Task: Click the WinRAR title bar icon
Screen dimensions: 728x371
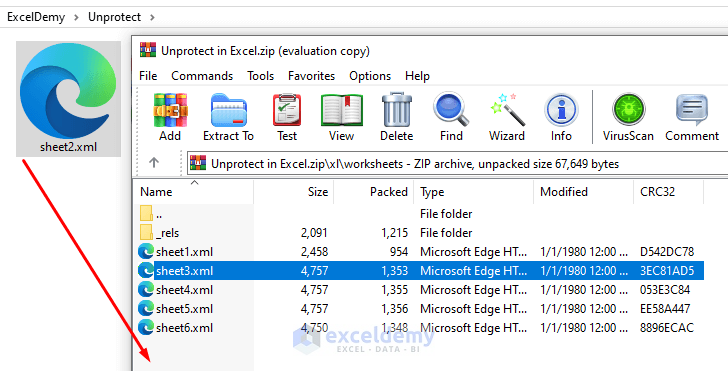Action: pyautogui.click(x=148, y=50)
